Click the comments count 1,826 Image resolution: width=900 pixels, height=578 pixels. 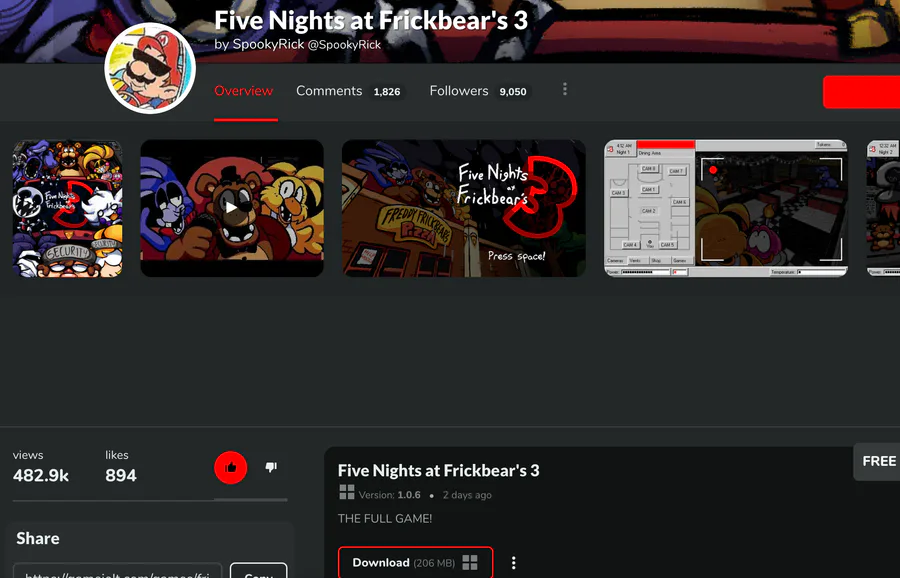[387, 92]
